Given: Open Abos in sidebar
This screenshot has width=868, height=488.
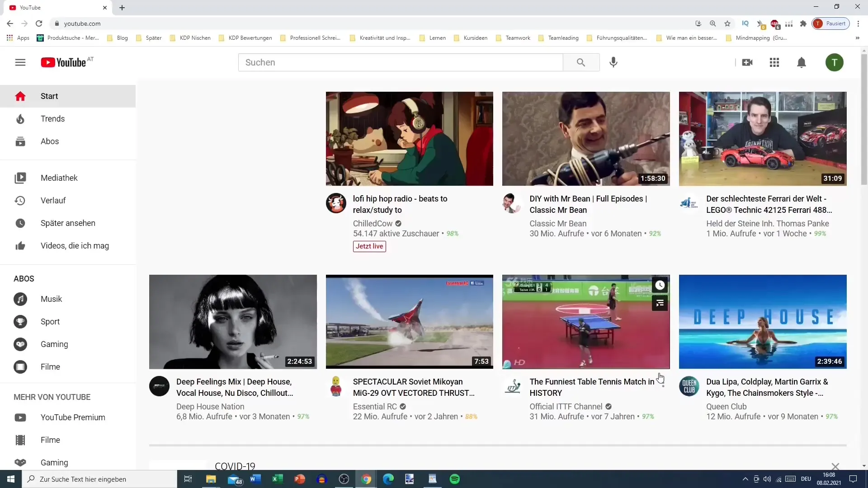Looking at the screenshot, I should pyautogui.click(x=68, y=141).
